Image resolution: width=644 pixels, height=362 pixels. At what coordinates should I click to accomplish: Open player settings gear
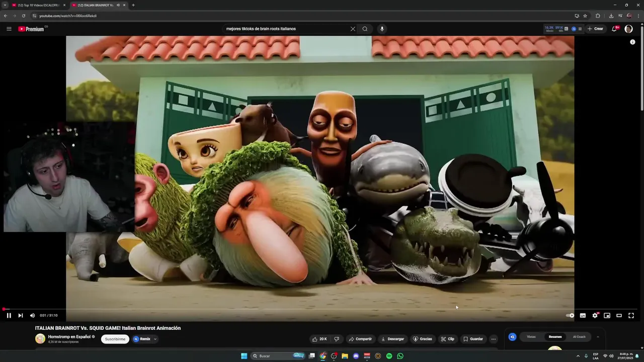pyautogui.click(x=595, y=315)
